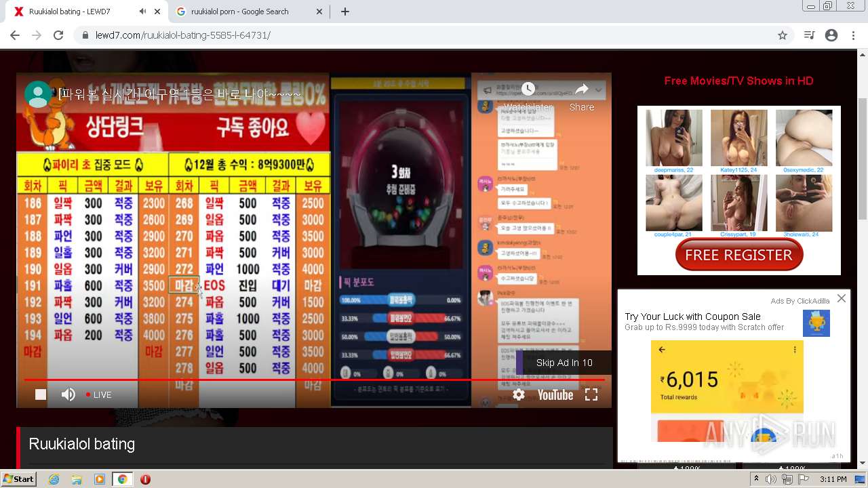
Task: Go back to the previous page
Action: tap(15, 35)
